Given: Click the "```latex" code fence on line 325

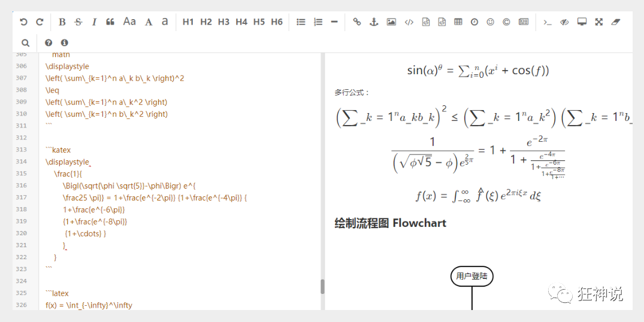Looking at the screenshot, I should point(57,293).
